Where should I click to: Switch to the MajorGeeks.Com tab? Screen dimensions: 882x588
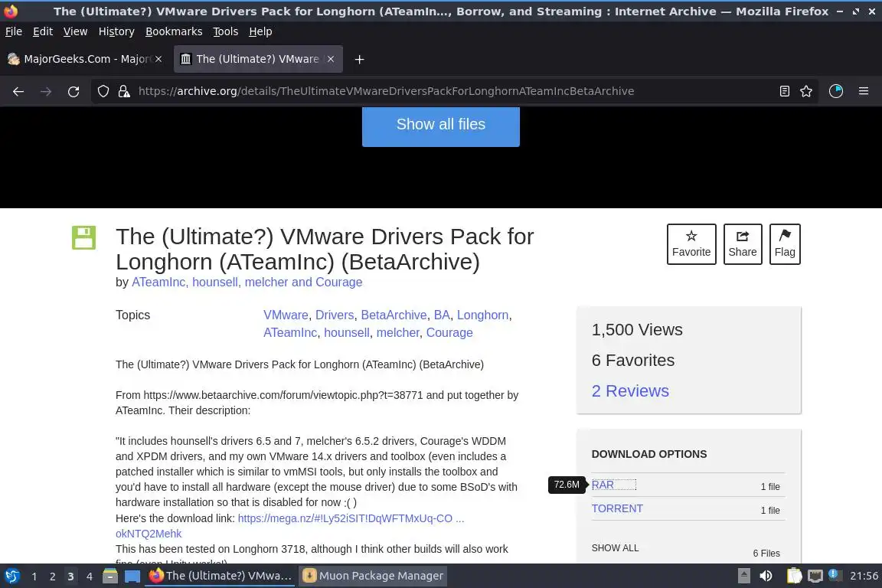(x=86, y=59)
